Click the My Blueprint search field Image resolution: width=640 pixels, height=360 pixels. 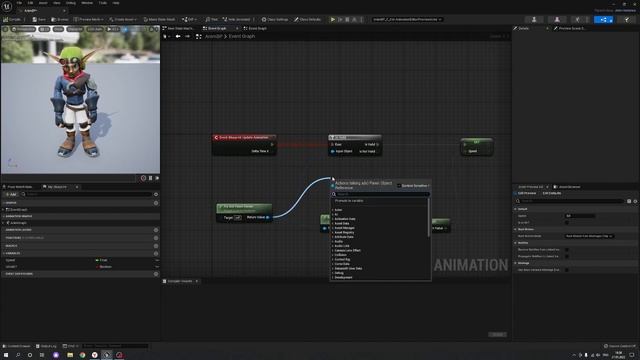click(87, 194)
